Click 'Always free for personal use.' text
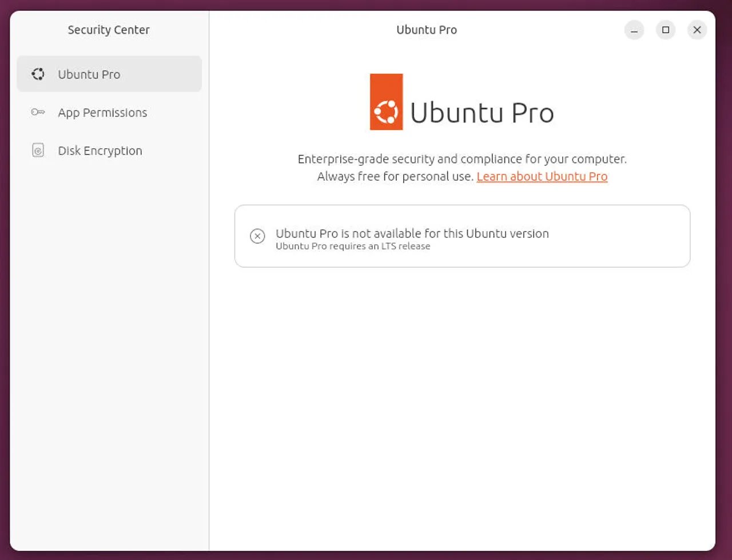The height and width of the screenshot is (560, 732). pos(395,176)
